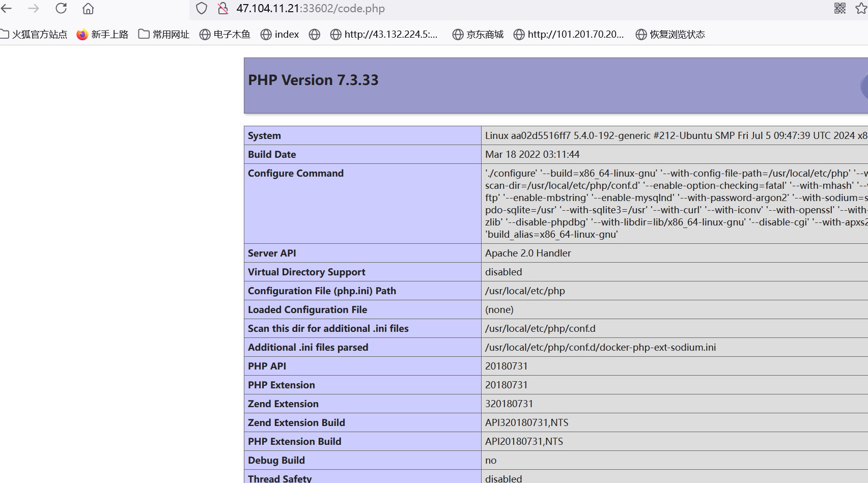This screenshot has height=483, width=868.
Task: Click the address bar URL field
Action: coord(458,9)
